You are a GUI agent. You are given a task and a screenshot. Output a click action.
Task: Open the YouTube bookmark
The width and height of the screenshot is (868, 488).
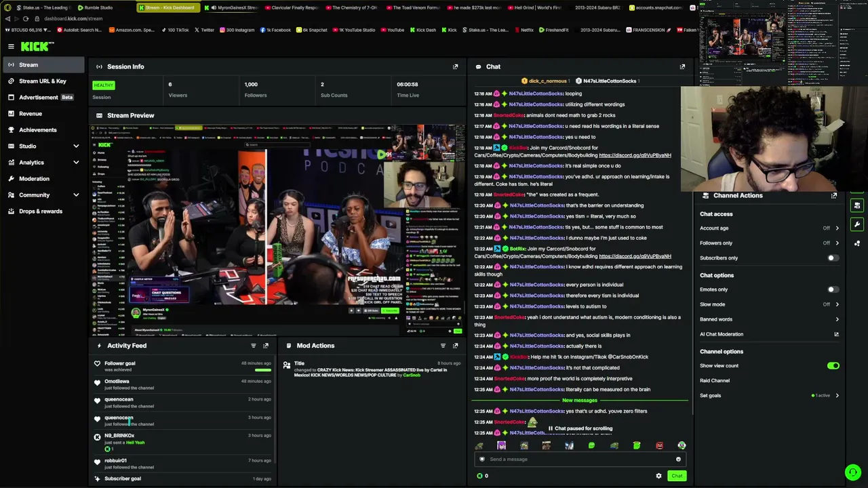392,30
